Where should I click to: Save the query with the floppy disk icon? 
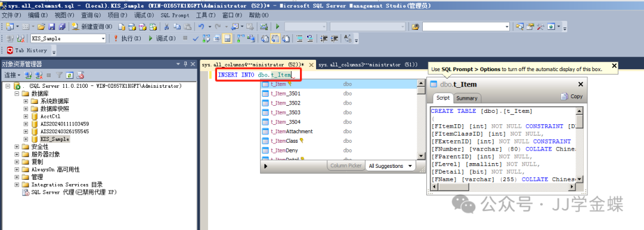point(52,27)
